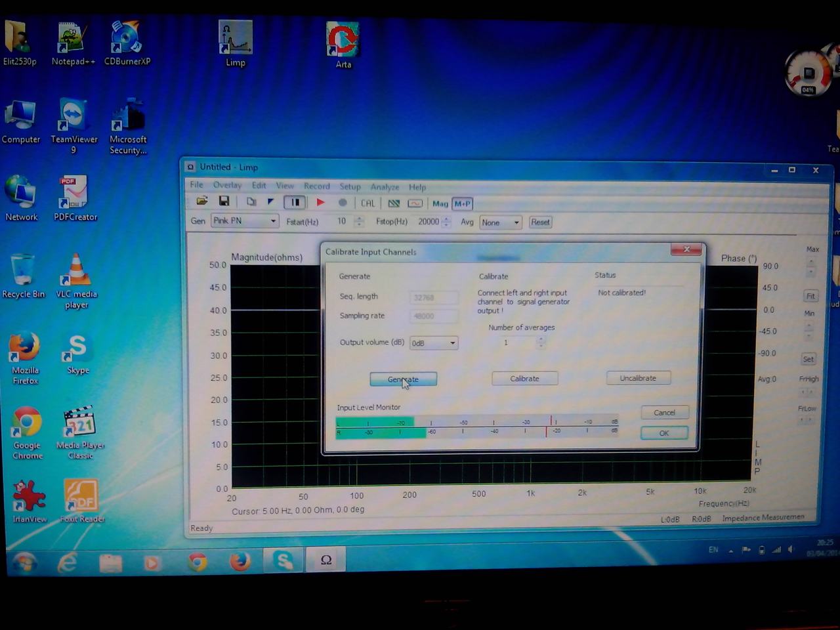Click the Recycle Bin desktop icon
Screen dimensions: 840x630
tap(23, 276)
